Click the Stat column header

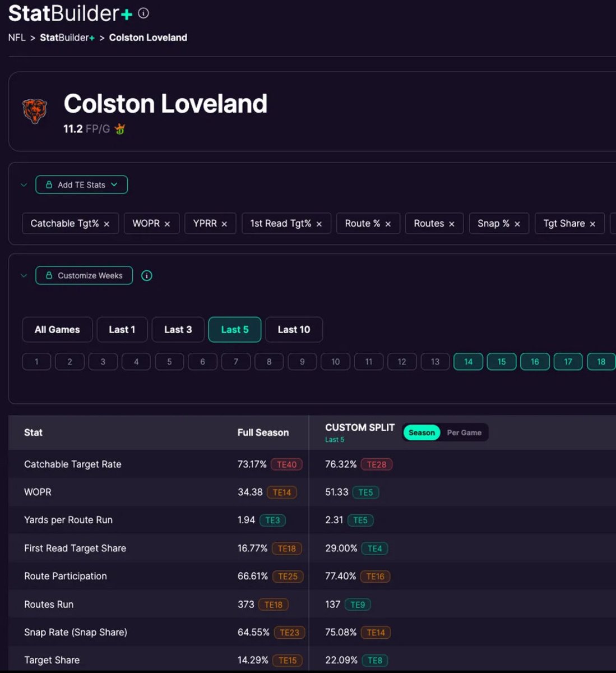tap(33, 432)
